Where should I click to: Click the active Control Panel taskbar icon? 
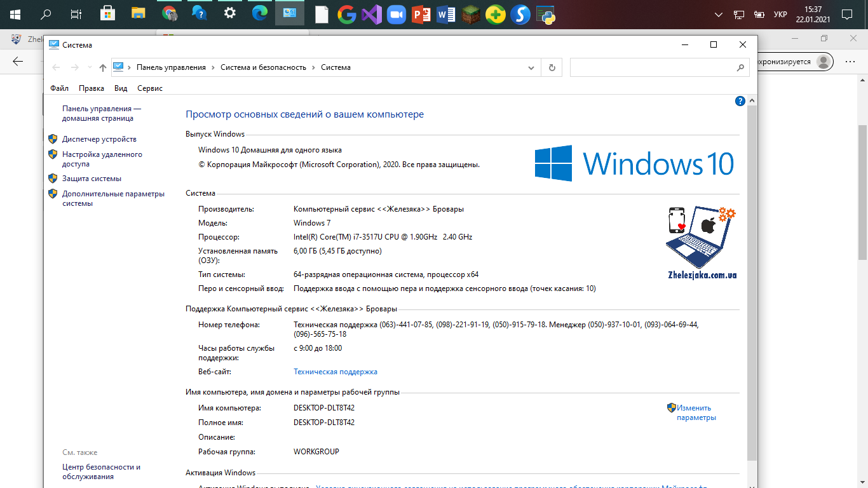click(290, 13)
